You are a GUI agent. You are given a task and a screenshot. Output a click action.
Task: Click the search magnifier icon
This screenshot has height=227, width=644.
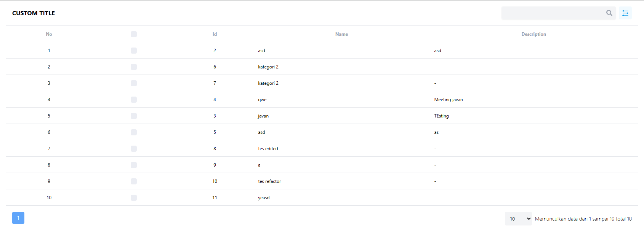point(609,13)
